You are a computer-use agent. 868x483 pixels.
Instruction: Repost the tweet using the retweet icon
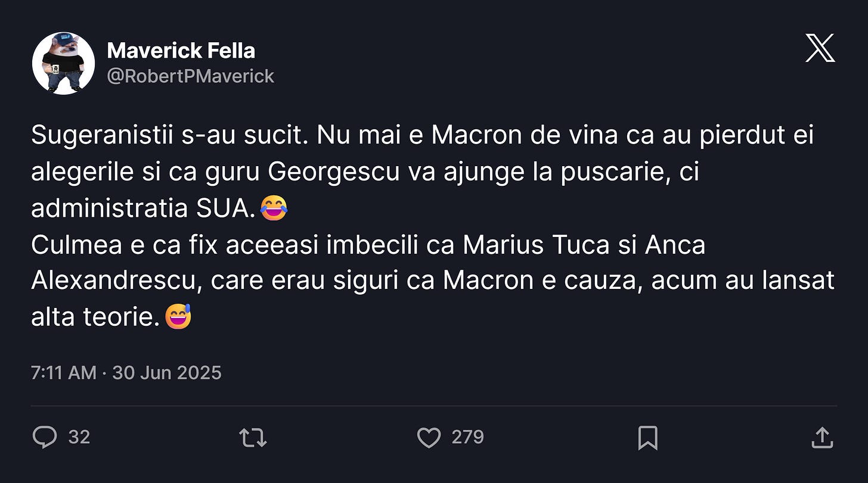[x=253, y=438]
